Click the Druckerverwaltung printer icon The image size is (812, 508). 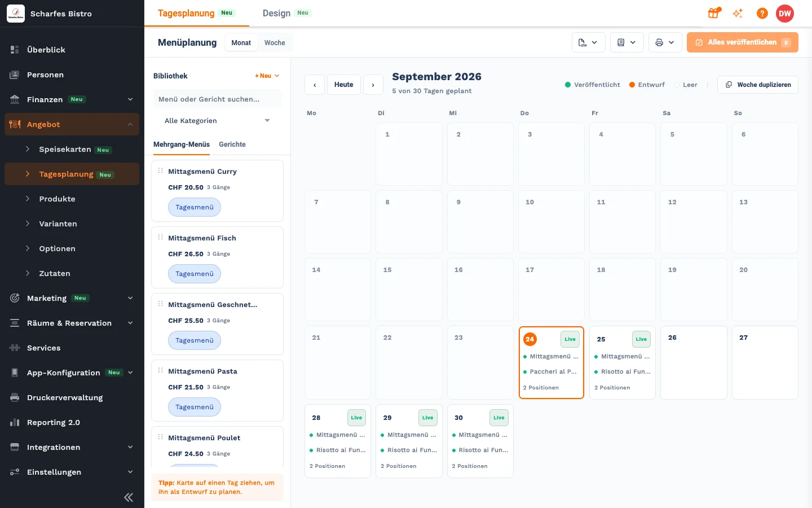click(15, 397)
